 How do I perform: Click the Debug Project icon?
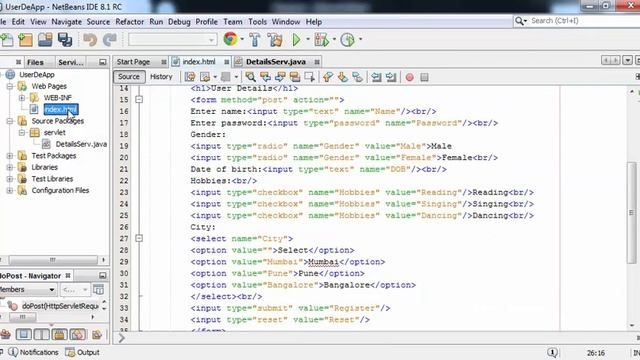321,40
